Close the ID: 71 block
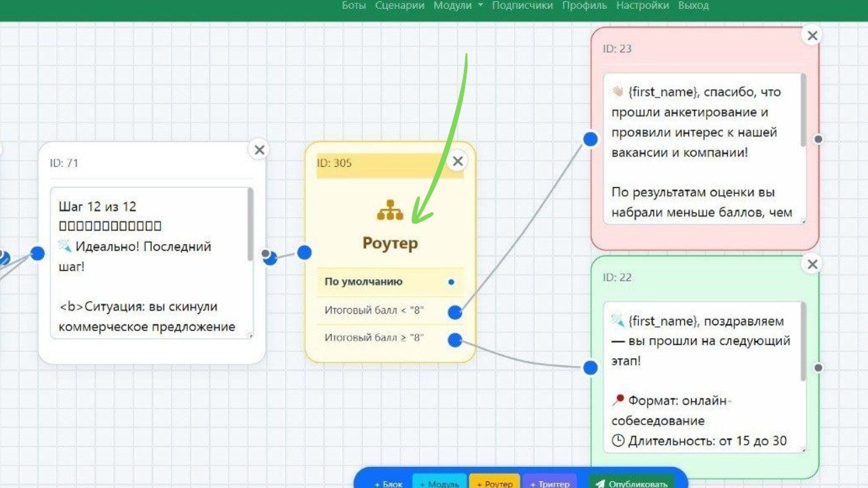This screenshot has width=868, height=488. [x=259, y=150]
